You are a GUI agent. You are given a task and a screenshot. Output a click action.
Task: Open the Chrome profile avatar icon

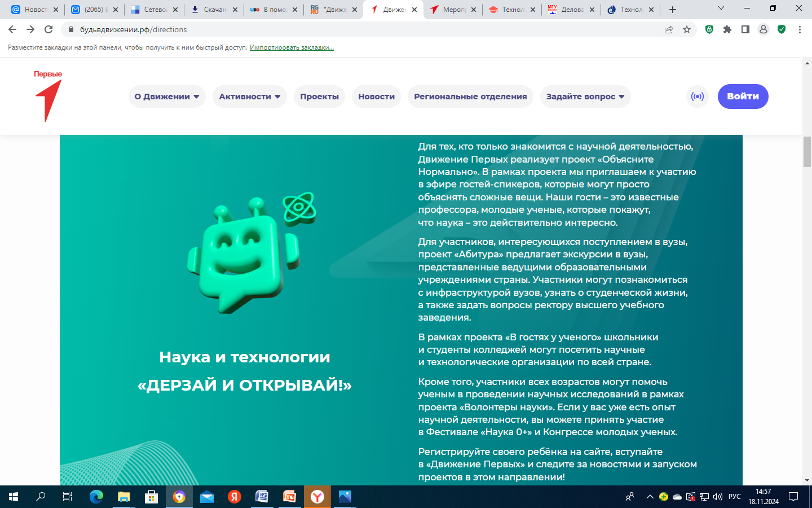(764, 29)
